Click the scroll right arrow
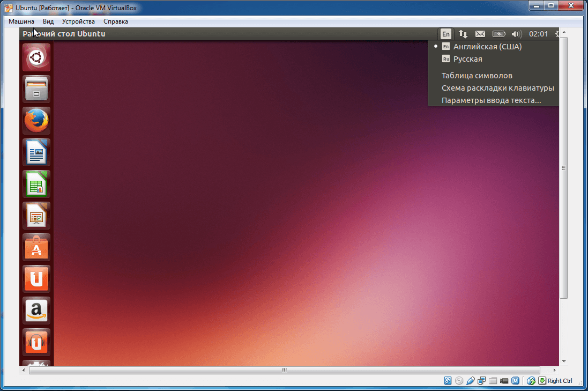The width and height of the screenshot is (588, 391). [555, 370]
